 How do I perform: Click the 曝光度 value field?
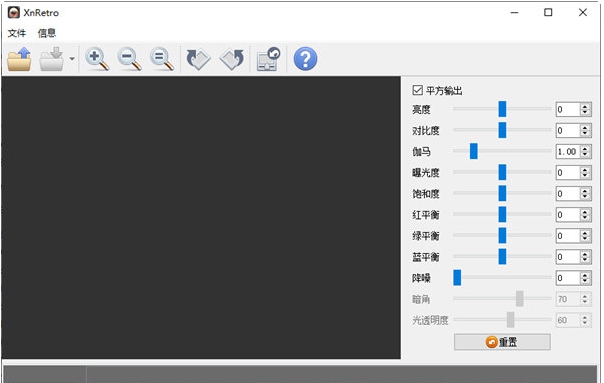568,173
